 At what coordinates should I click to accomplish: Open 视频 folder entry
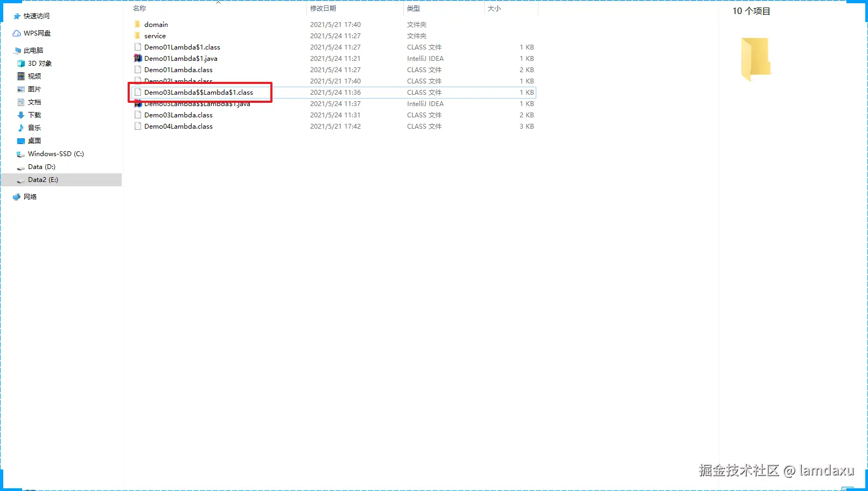click(34, 76)
